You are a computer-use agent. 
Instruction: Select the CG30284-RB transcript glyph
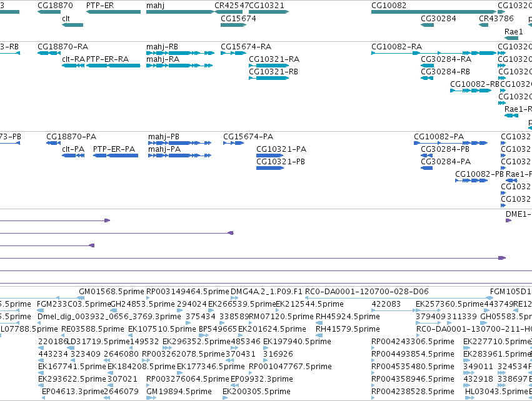click(427, 78)
